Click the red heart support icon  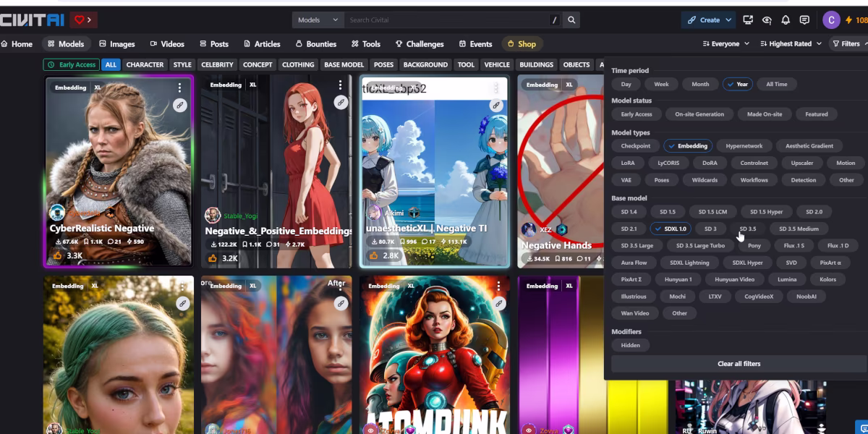[x=80, y=20]
